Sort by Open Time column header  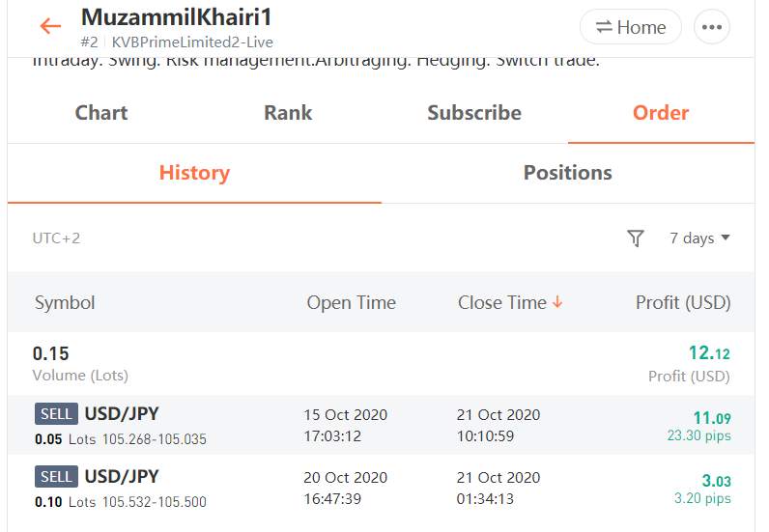351,302
